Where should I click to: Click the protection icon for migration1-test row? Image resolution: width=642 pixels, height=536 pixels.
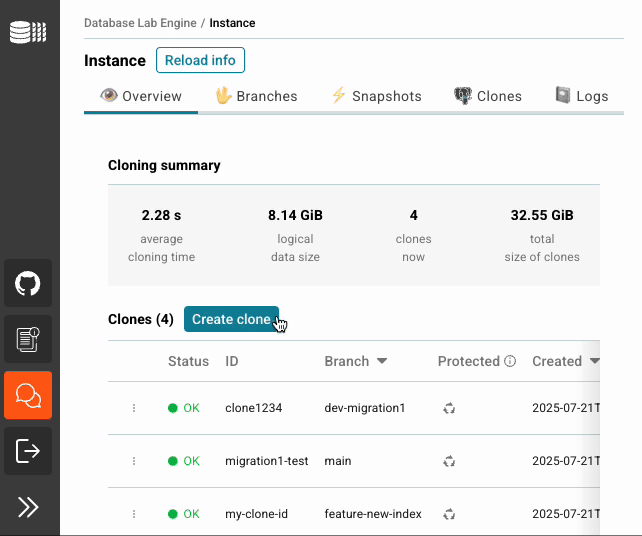(449, 461)
